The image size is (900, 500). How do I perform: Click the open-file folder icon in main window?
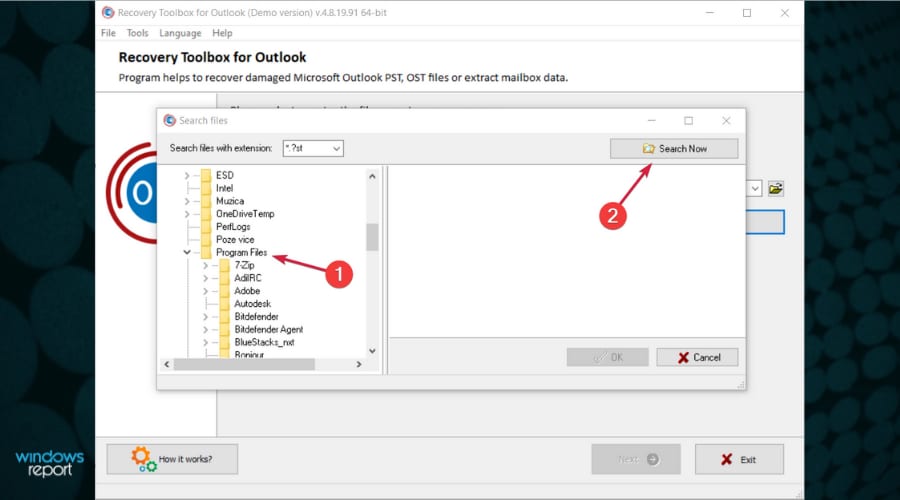775,188
